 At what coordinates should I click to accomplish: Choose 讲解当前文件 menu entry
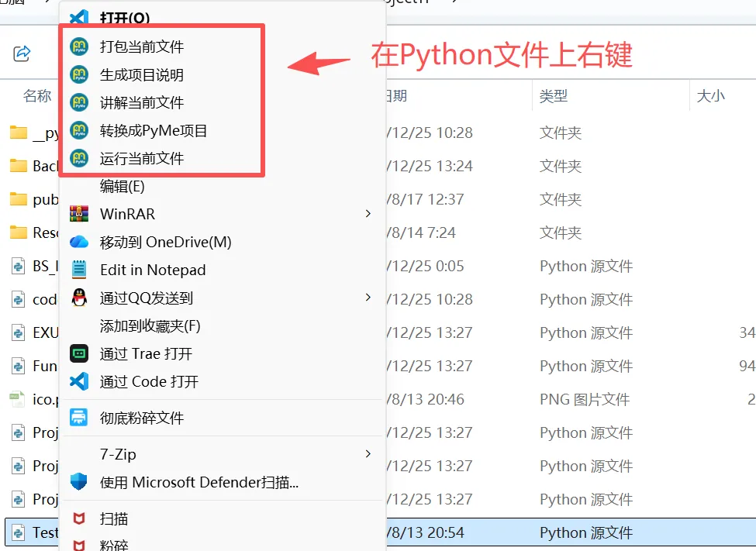pyautogui.click(x=142, y=102)
